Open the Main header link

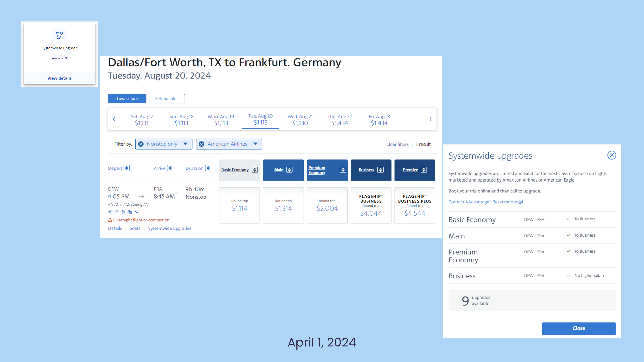279,170
